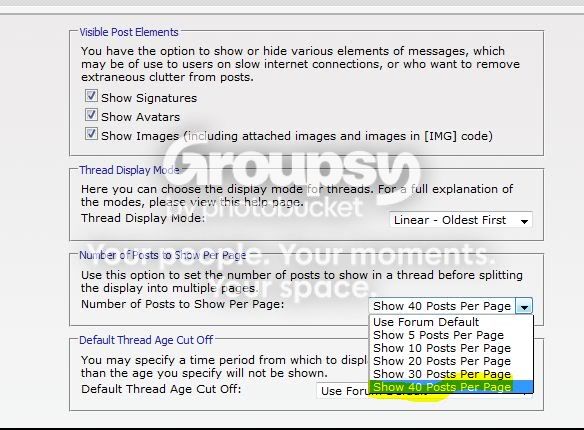Toggle the Show Avatars checkbox

coord(91,115)
